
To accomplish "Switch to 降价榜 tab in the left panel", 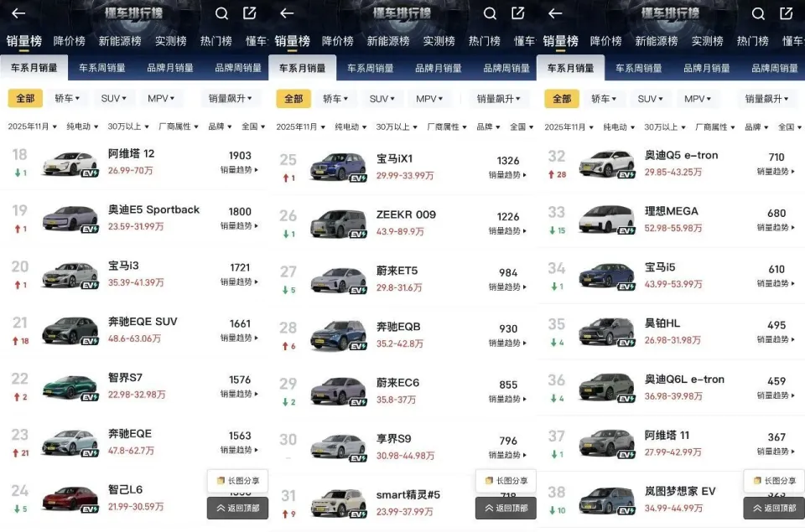I will pos(69,41).
